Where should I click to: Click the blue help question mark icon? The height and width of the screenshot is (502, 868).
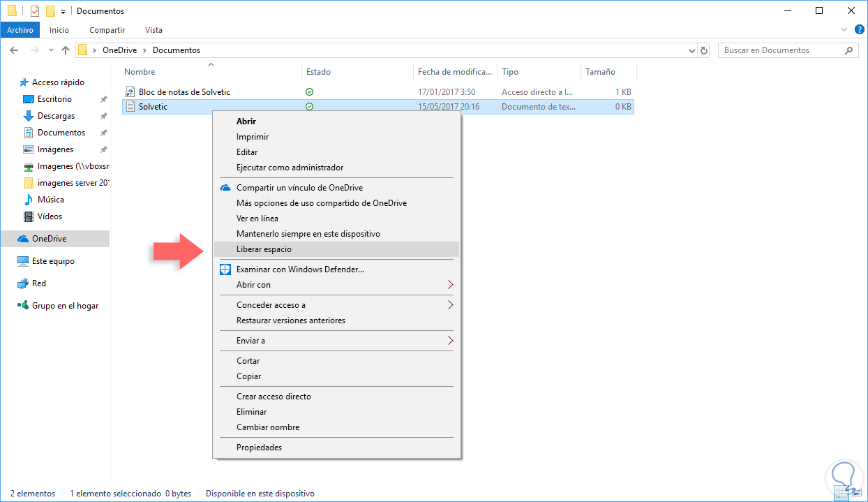tap(859, 29)
